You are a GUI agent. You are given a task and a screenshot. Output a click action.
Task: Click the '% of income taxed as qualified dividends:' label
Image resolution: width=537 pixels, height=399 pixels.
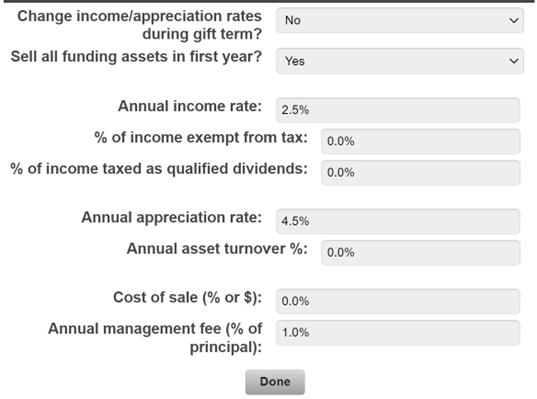pos(159,169)
